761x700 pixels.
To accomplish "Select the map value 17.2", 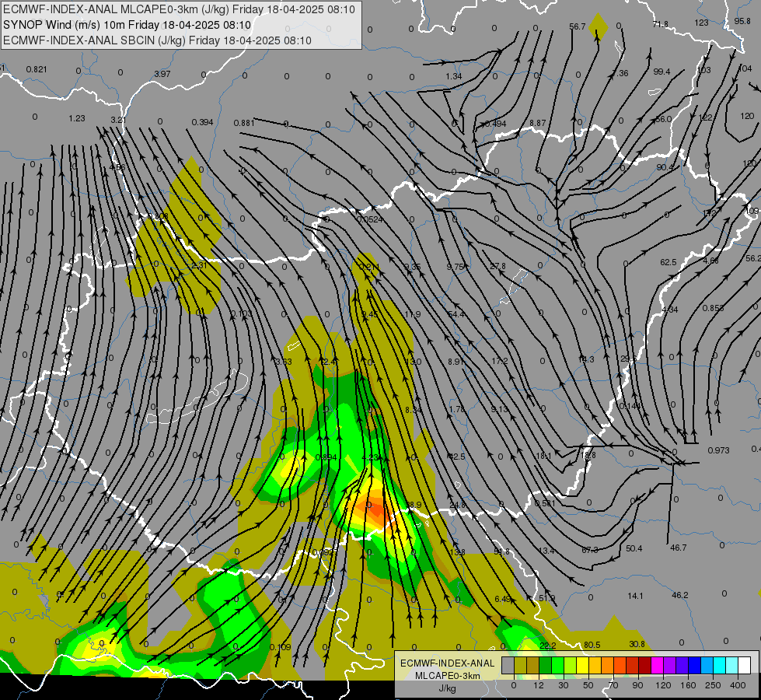I will click(x=499, y=362).
